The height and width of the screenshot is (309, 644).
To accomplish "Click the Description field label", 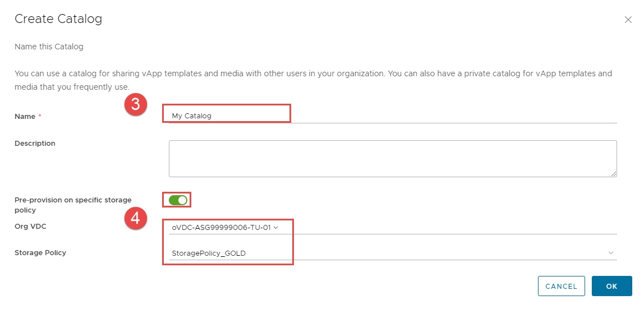I will (35, 143).
